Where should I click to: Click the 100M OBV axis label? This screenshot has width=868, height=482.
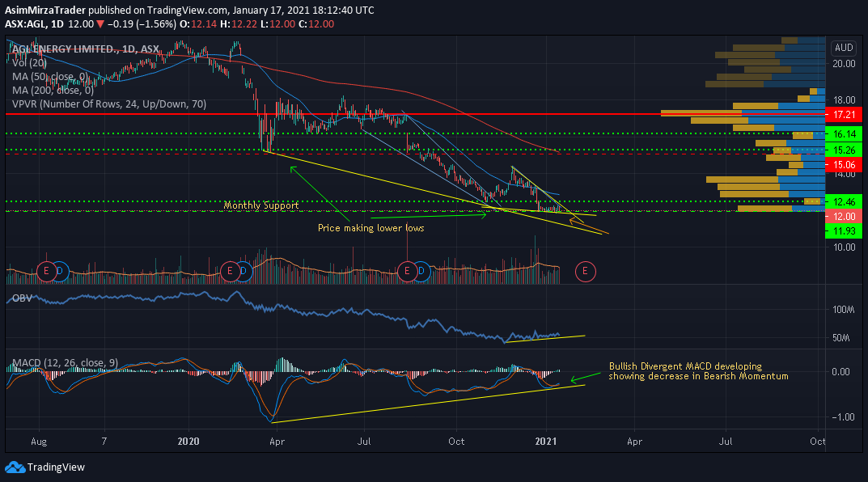(x=844, y=310)
